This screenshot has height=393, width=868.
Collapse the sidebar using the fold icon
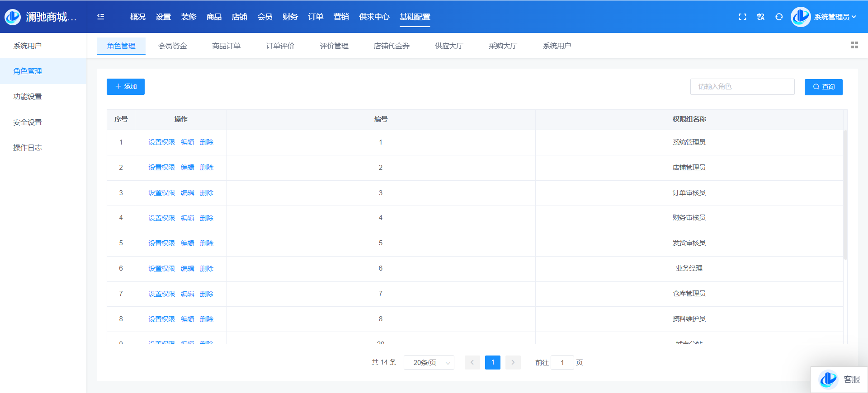point(101,17)
